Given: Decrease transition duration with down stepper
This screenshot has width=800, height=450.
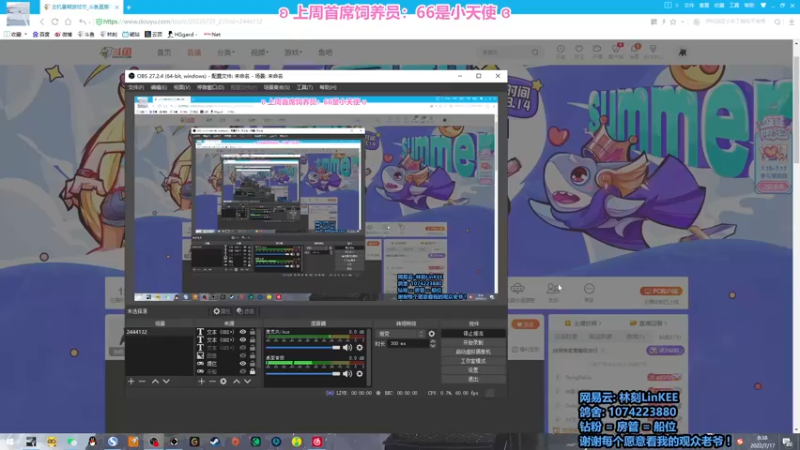Looking at the screenshot, I should click(433, 346).
